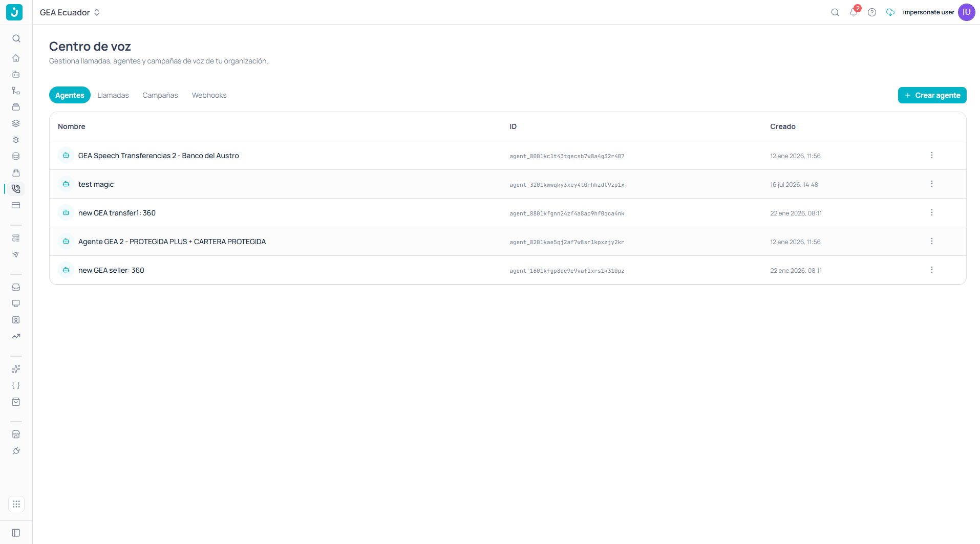
Task: Click the Creado column header
Action: (x=783, y=126)
